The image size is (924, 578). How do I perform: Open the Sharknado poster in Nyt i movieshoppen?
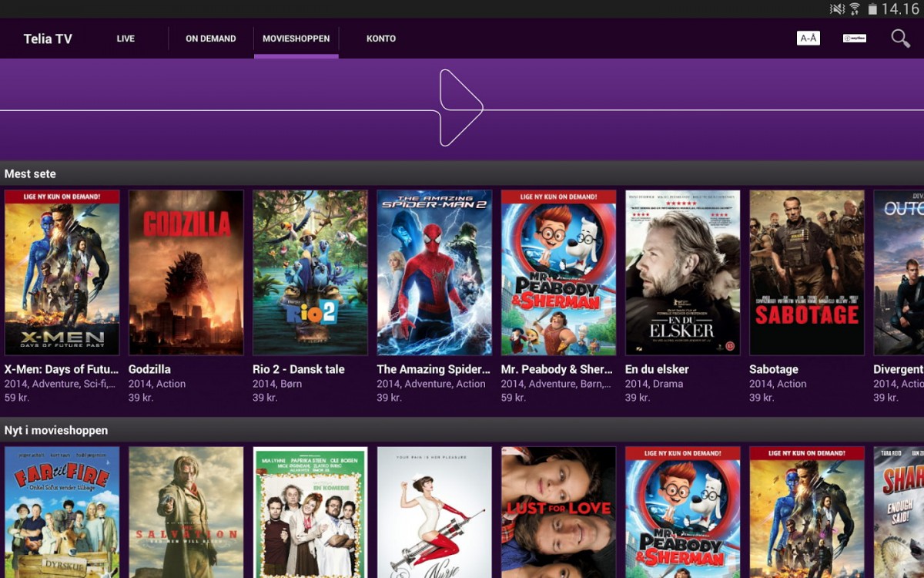899,512
